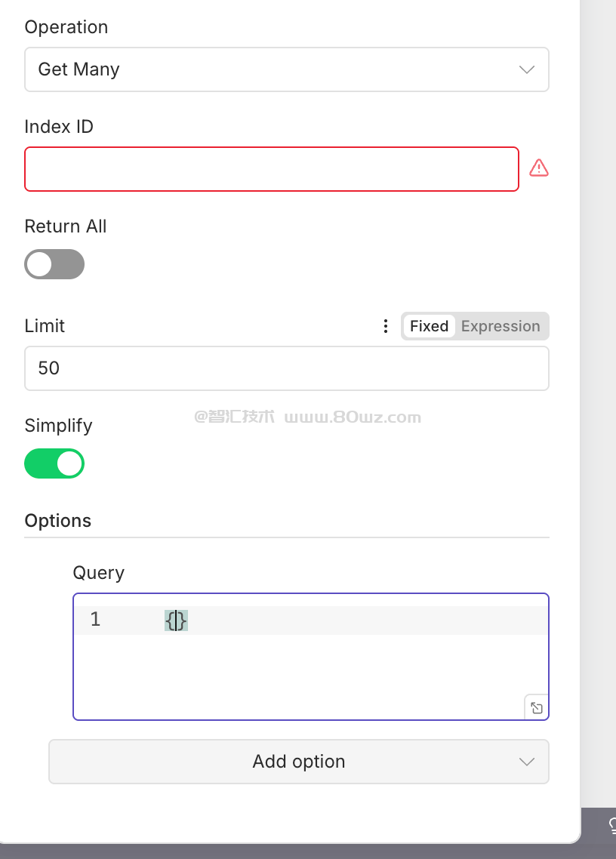
Task: Switch Limit to Expression mode
Action: [500, 326]
